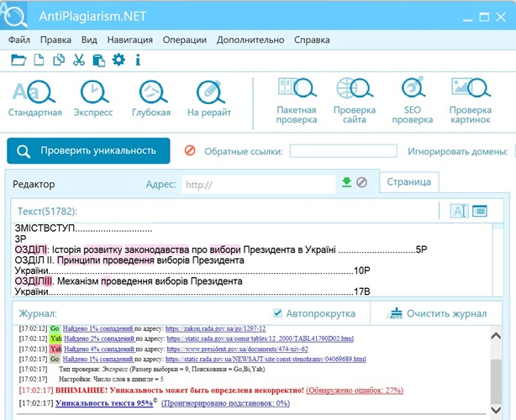Focus the Адрес http:// input field

(259, 184)
